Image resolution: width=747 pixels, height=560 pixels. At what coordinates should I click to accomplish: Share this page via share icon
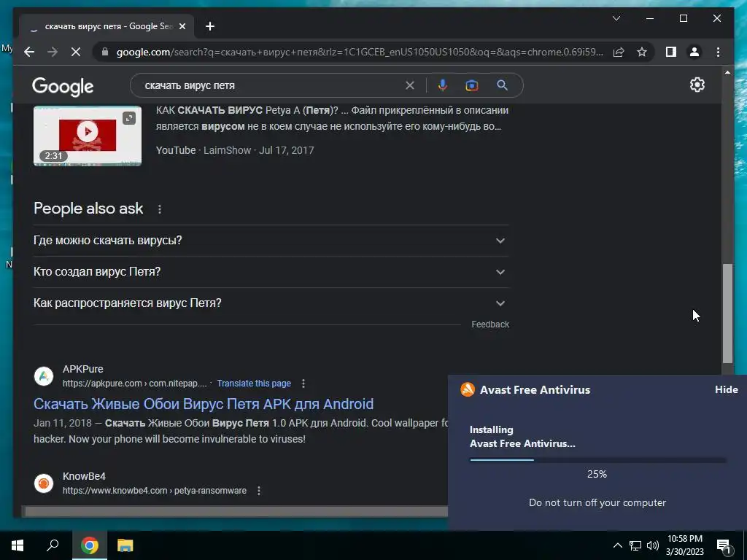pyautogui.click(x=619, y=52)
